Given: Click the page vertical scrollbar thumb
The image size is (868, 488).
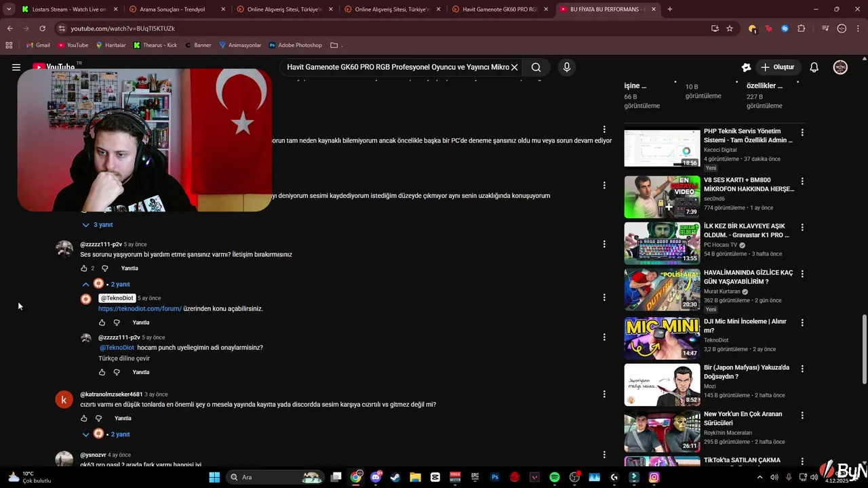Looking at the screenshot, I should (x=864, y=350).
